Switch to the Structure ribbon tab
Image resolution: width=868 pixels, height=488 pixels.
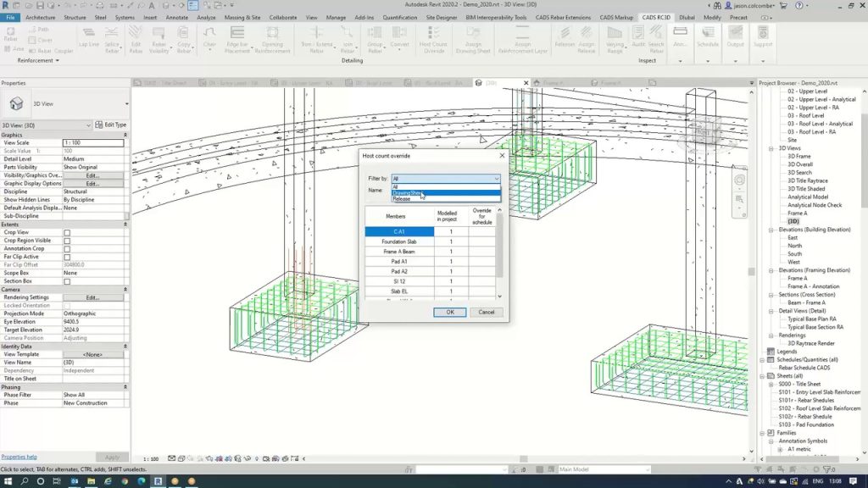point(75,17)
